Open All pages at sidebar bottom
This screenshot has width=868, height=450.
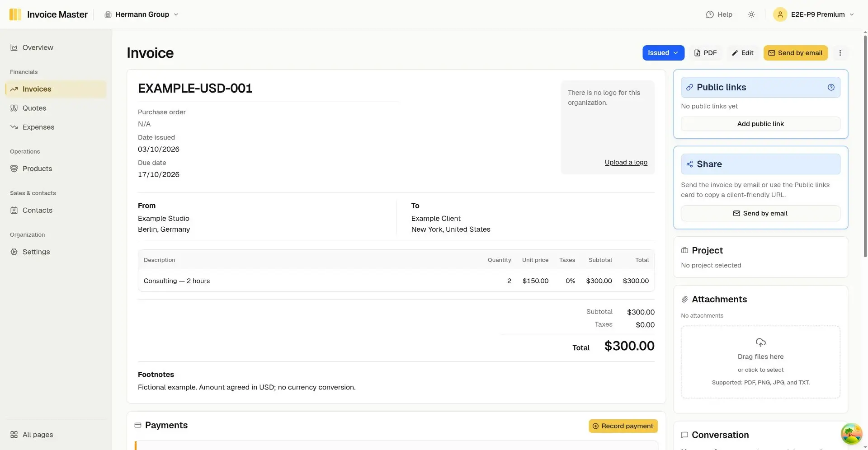click(56, 435)
